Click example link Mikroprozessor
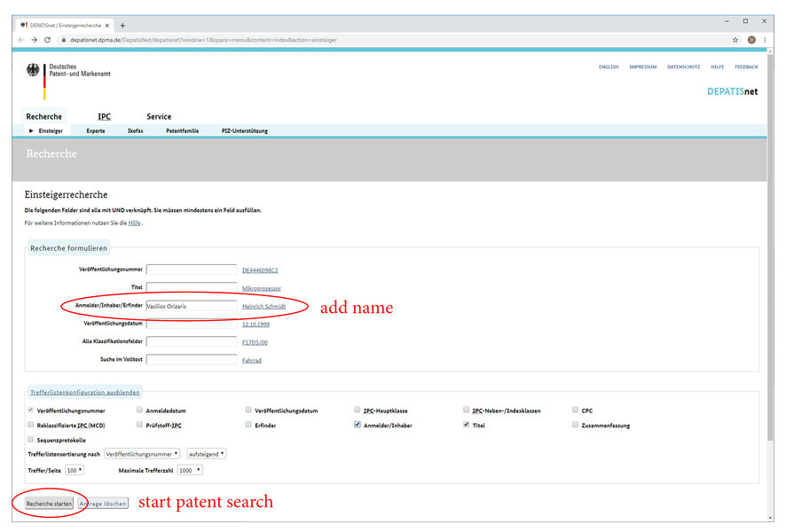This screenshot has width=786, height=532. (x=262, y=288)
